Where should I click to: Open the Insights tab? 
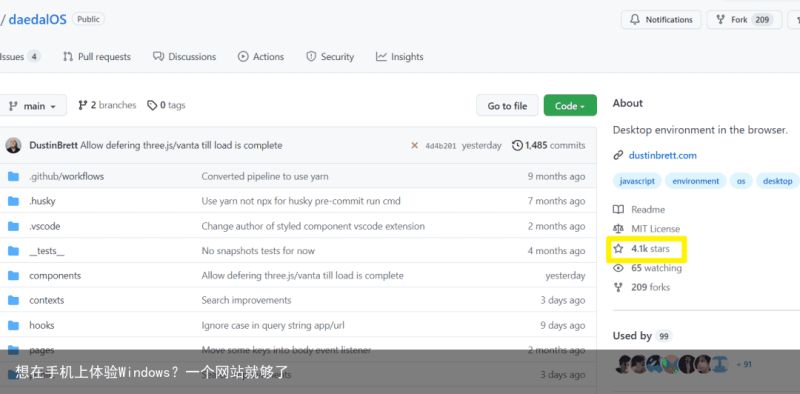399,57
